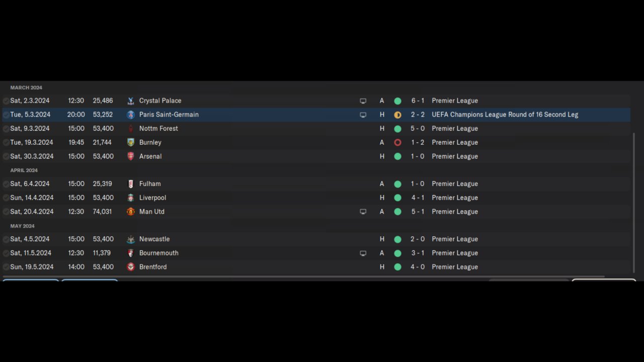Image resolution: width=644 pixels, height=362 pixels.
Task: Click the green win dot for Newcastle
Action: 397,239
